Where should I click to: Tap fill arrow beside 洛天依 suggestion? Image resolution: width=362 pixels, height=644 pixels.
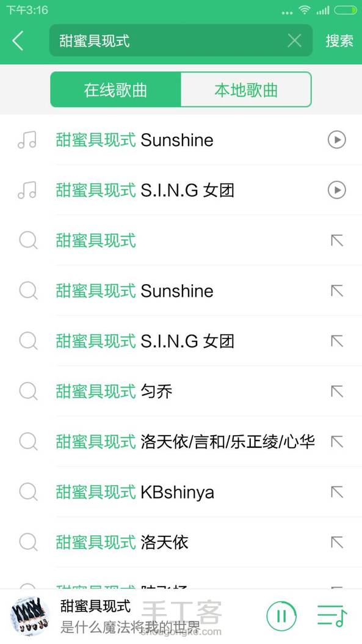[x=337, y=542]
